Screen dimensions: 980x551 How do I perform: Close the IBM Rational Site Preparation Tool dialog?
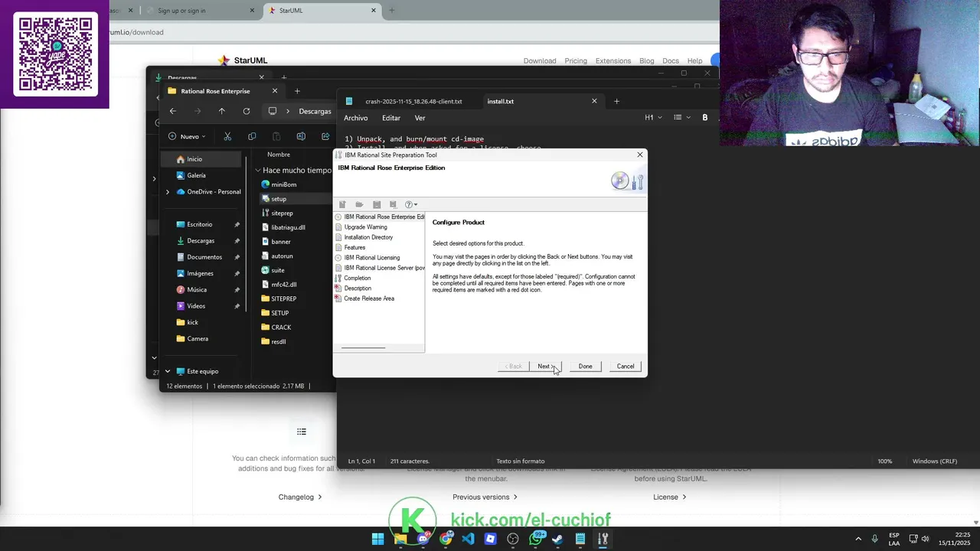640,155
